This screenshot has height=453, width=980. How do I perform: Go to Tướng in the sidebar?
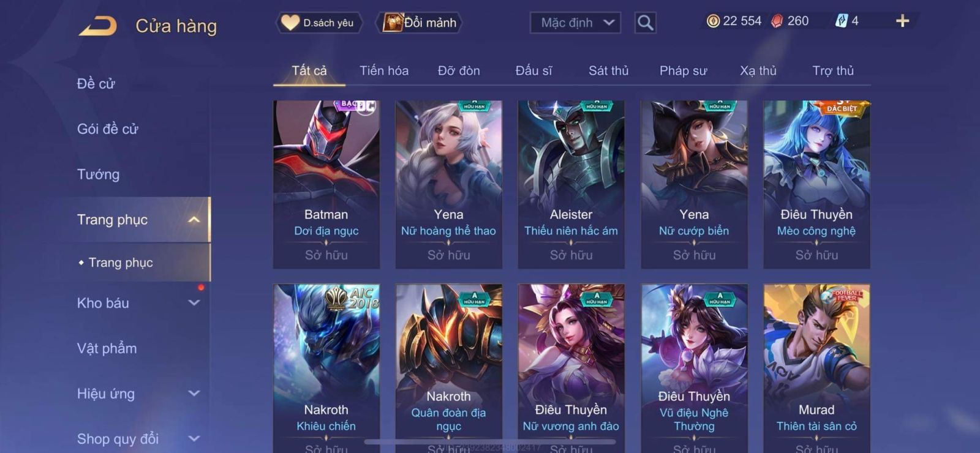[99, 174]
